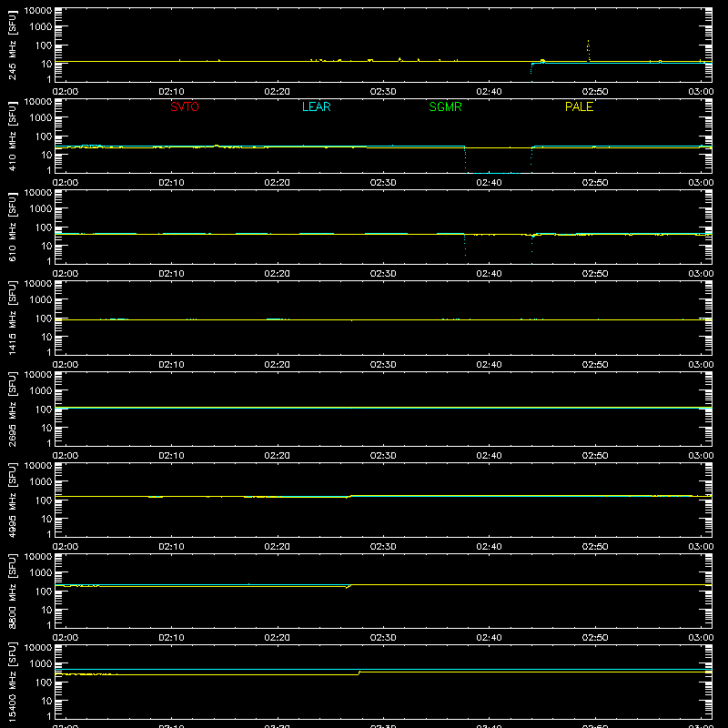Click the yellow burst spike in 245 MHz panel

click(588, 50)
